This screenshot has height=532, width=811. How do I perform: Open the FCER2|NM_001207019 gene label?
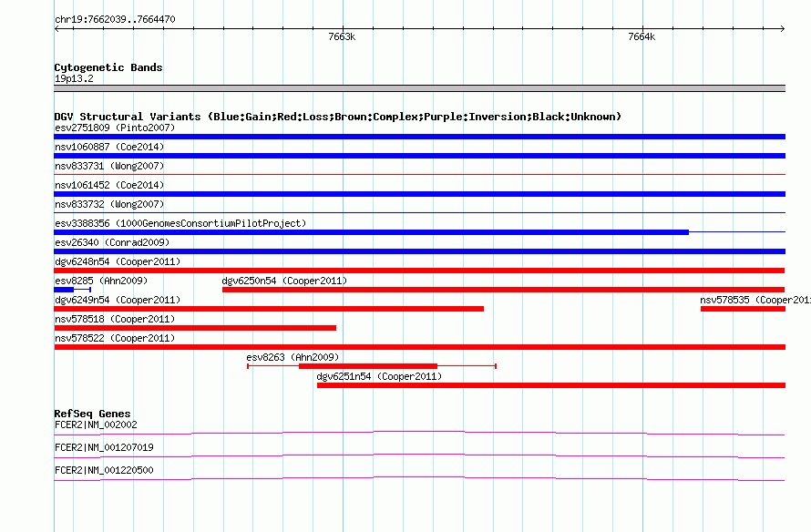pos(104,447)
